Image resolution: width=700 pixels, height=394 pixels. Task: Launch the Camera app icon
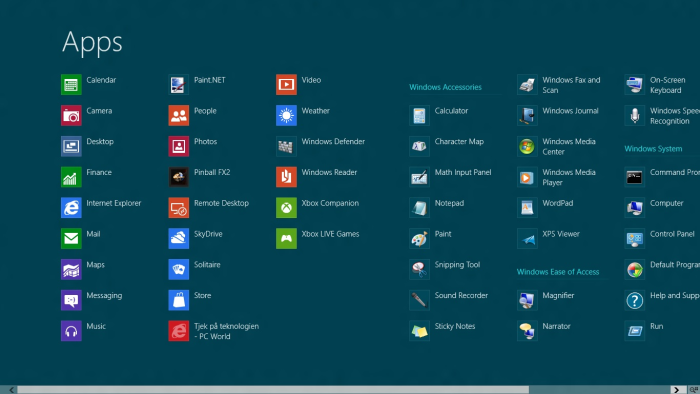coord(71,116)
